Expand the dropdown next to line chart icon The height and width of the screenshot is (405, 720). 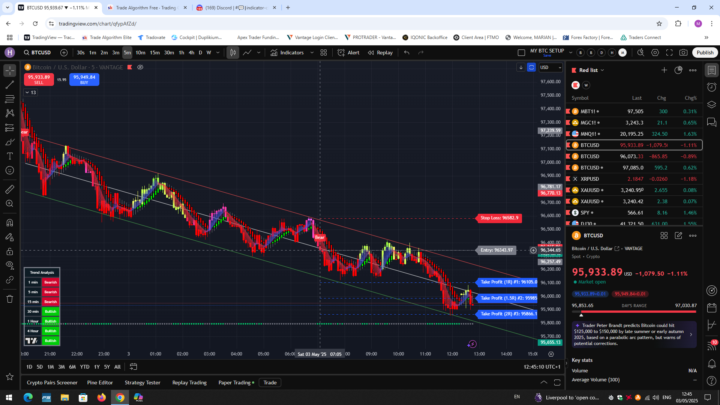[x=259, y=53]
